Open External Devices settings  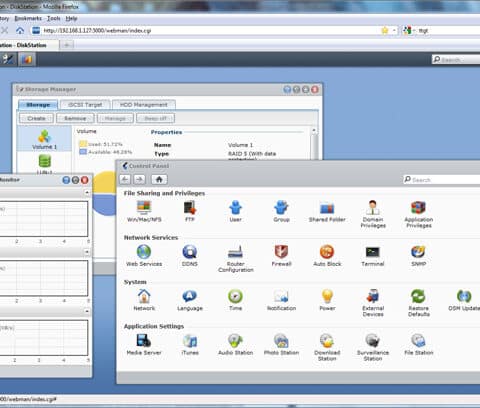click(x=373, y=303)
